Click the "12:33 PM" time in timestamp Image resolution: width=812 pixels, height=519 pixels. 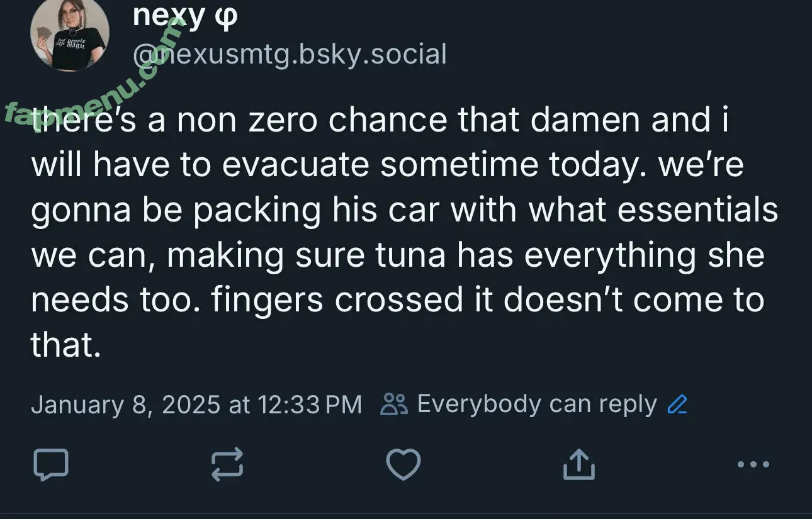point(310,405)
